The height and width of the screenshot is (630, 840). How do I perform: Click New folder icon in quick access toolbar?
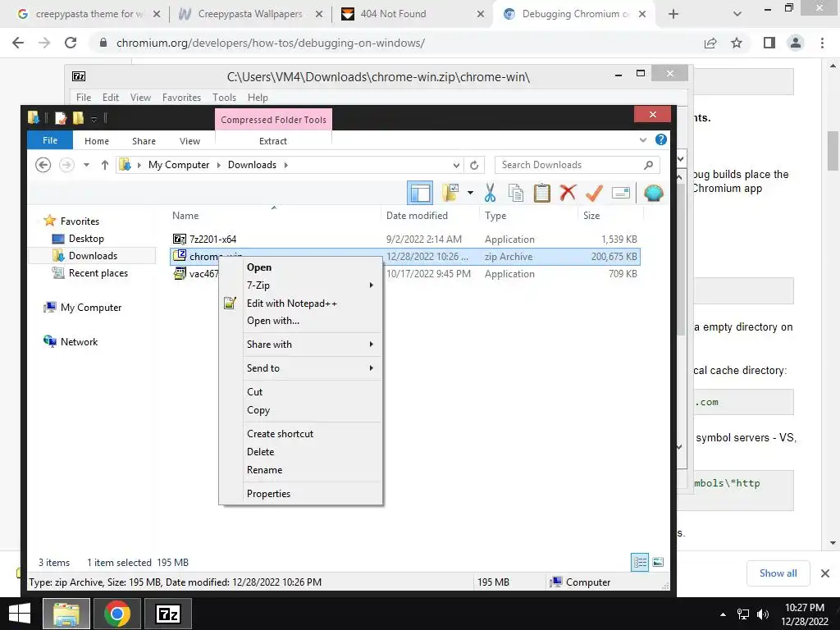(x=78, y=118)
